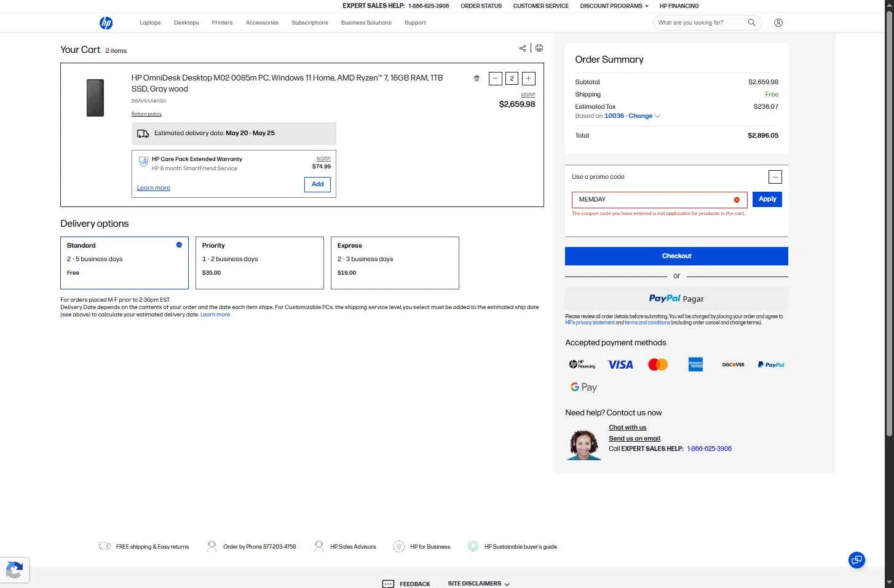894x588 pixels.
Task: Open the Desktops menu
Action: [x=186, y=23]
